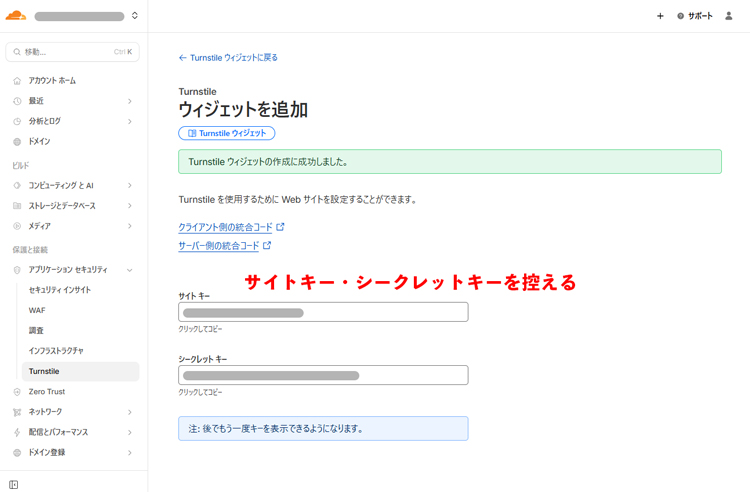
Task: Open セキュリティ インサイト
Action: (x=60, y=290)
